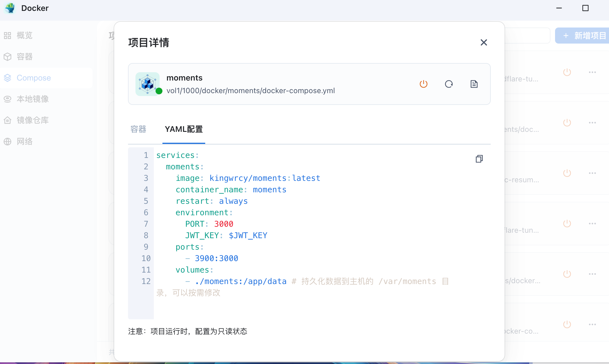Open 镜像仓库 image registry section
Image resolution: width=609 pixels, height=364 pixels.
point(32,120)
